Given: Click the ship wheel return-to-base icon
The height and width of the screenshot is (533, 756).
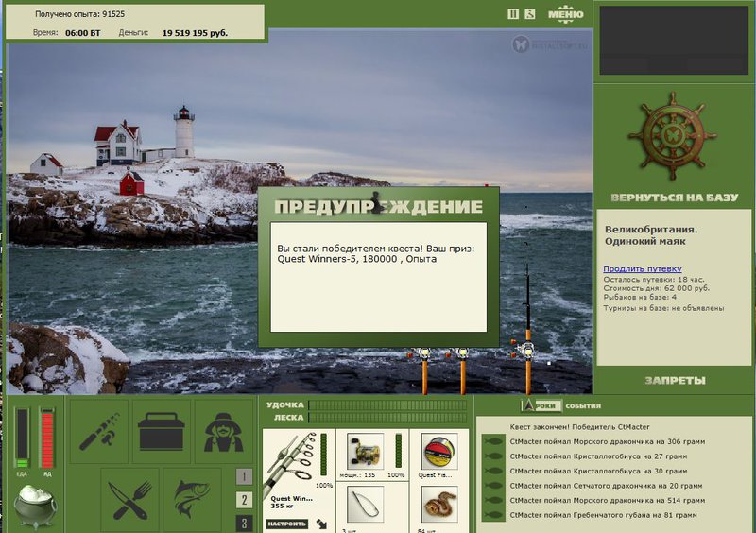Looking at the screenshot, I should click(673, 136).
